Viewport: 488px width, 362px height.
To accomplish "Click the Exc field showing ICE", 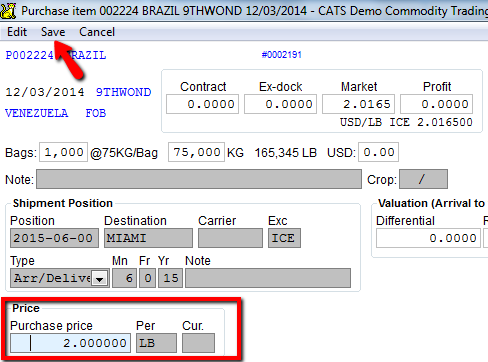I will coord(284,238).
